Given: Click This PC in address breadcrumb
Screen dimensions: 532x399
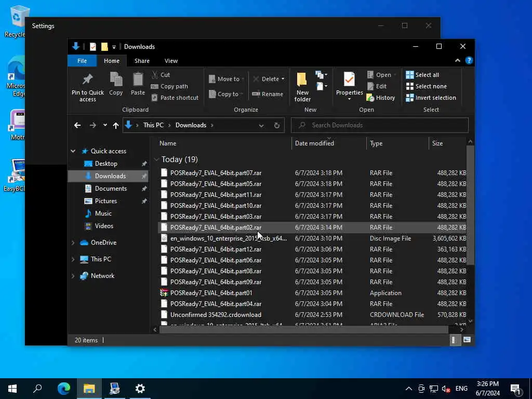Looking at the screenshot, I should tap(153, 125).
